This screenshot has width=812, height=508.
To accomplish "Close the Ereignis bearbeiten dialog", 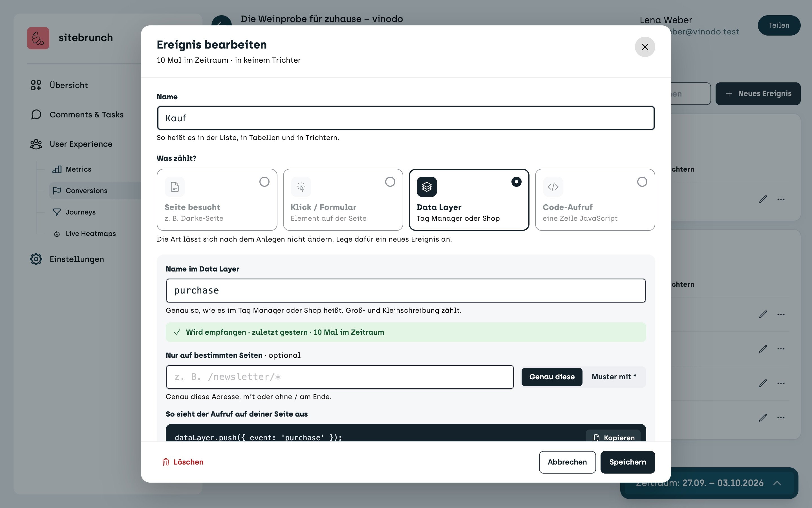I will [645, 47].
